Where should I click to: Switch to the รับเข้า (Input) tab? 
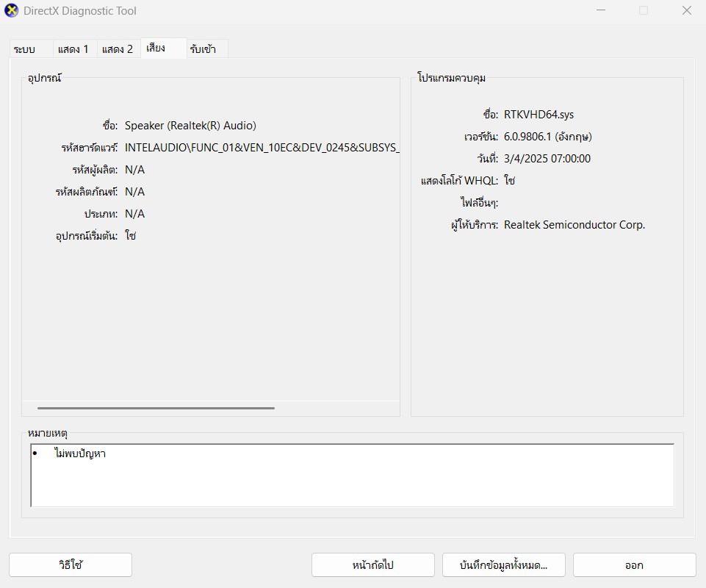click(x=205, y=49)
